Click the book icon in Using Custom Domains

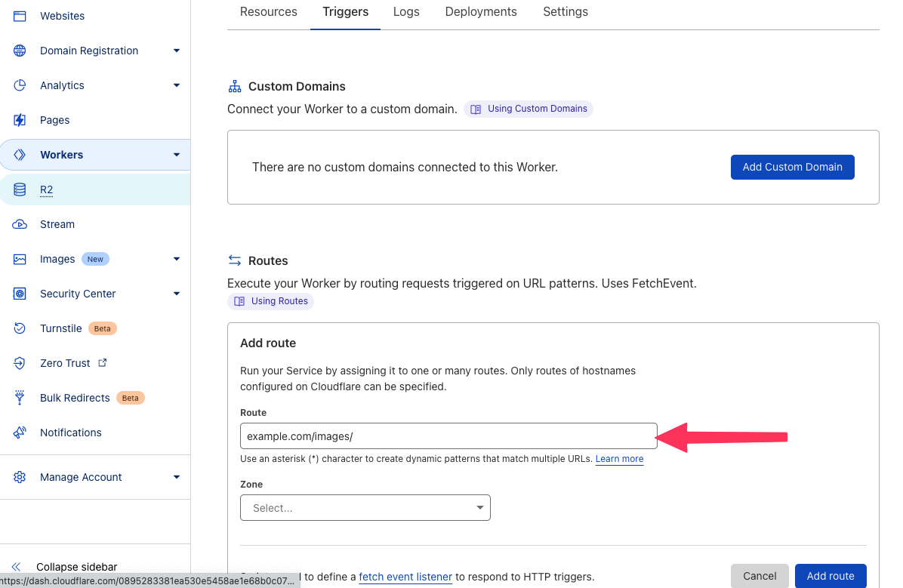pyautogui.click(x=476, y=109)
